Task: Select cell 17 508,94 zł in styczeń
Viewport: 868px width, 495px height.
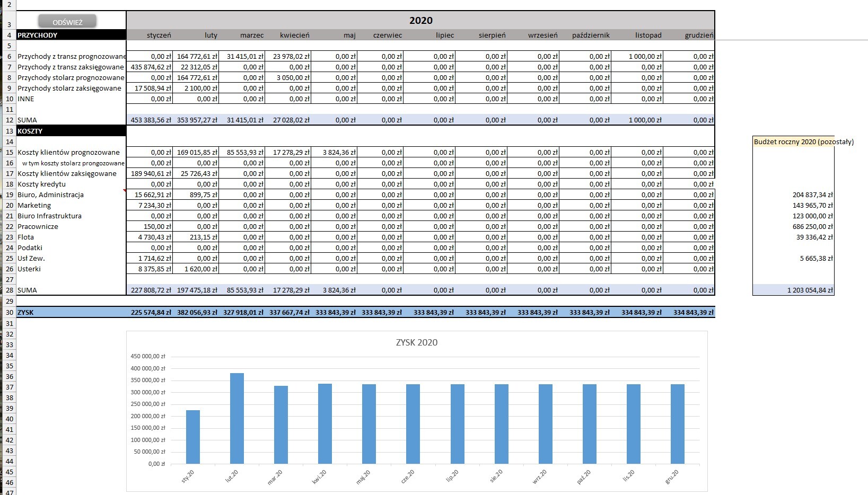Action: point(150,89)
